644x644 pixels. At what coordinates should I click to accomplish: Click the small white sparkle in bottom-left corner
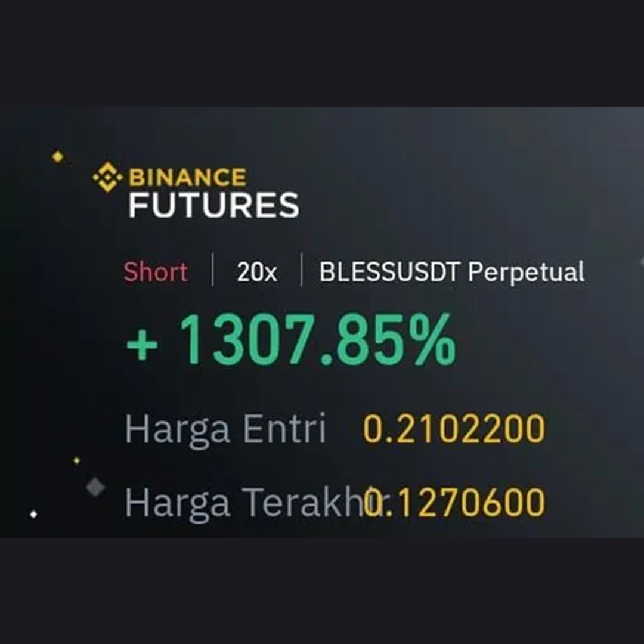(33, 514)
